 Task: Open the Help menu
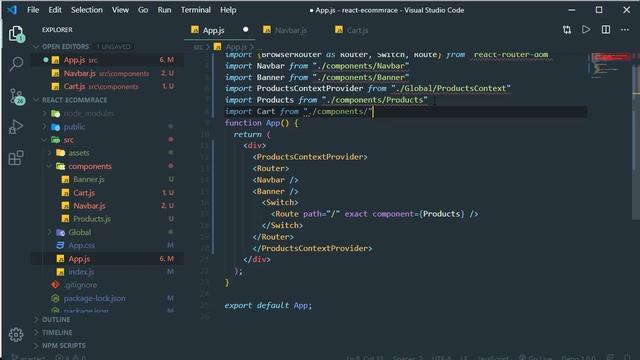pyautogui.click(x=228, y=10)
